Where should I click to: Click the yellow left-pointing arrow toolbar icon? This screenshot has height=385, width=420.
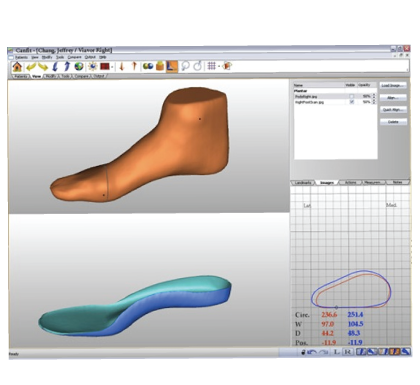tap(31, 66)
